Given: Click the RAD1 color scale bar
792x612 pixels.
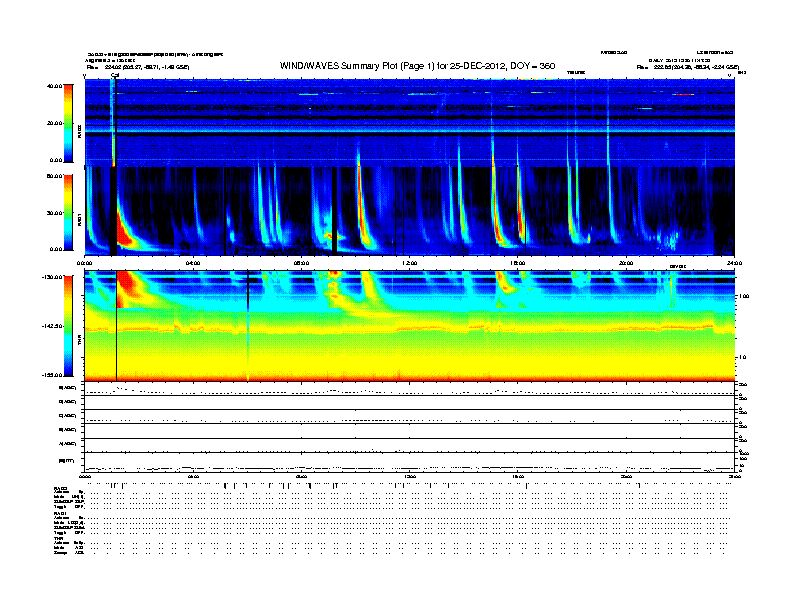Looking at the screenshot, I should (68, 213).
